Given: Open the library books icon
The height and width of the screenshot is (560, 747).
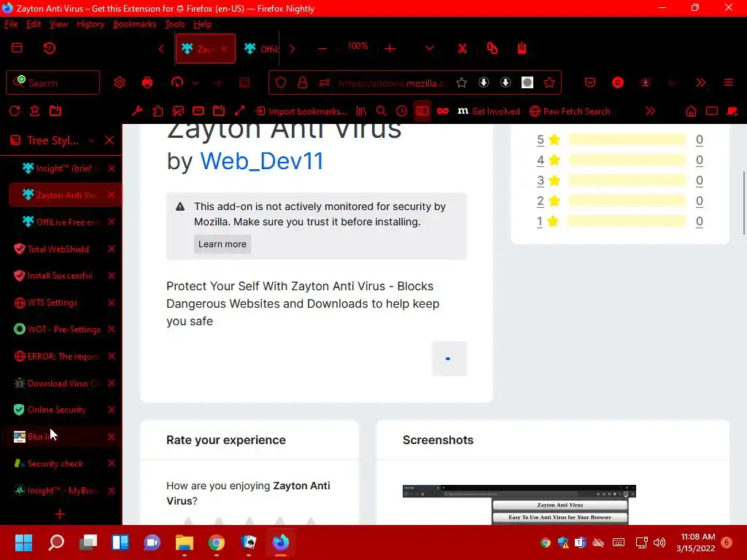Looking at the screenshot, I should click(361, 111).
